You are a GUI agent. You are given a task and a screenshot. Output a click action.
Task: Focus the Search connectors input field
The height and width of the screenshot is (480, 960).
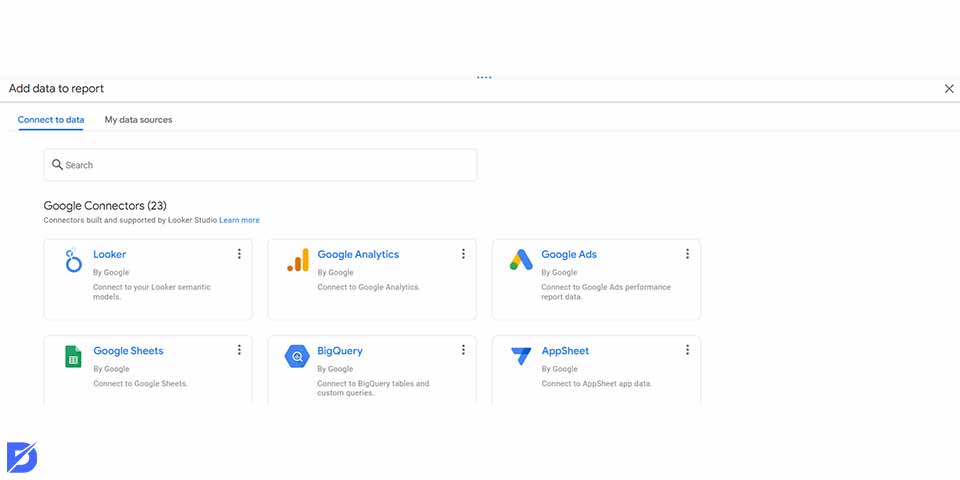[260, 165]
